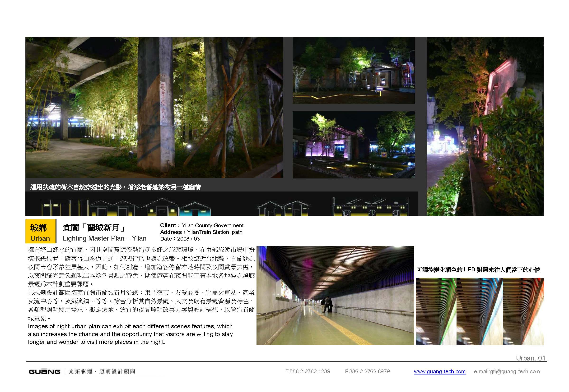Click the fax number F.886.2.2762.6979
Image resolution: width=569 pixels, height=392 pixels.
coord(367,371)
